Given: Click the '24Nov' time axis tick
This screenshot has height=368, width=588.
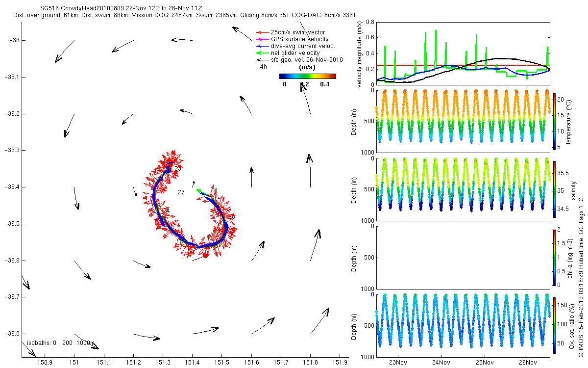Looking at the screenshot, I should coord(441,363).
